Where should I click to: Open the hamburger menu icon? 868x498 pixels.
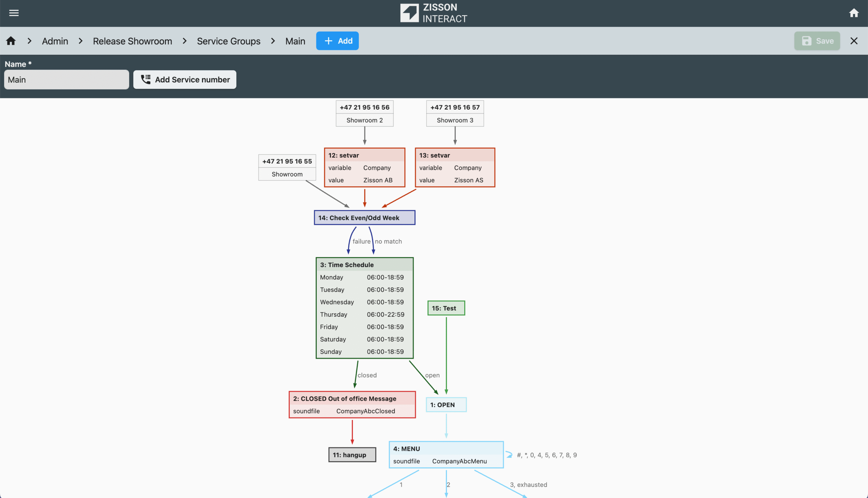(x=14, y=13)
